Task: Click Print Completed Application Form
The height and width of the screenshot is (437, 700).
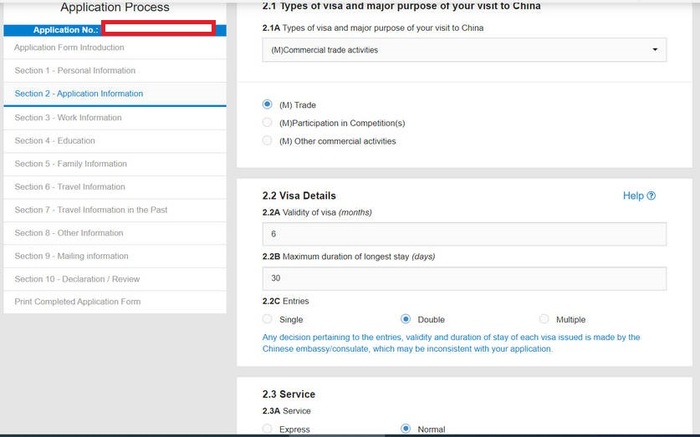Action: (115, 302)
